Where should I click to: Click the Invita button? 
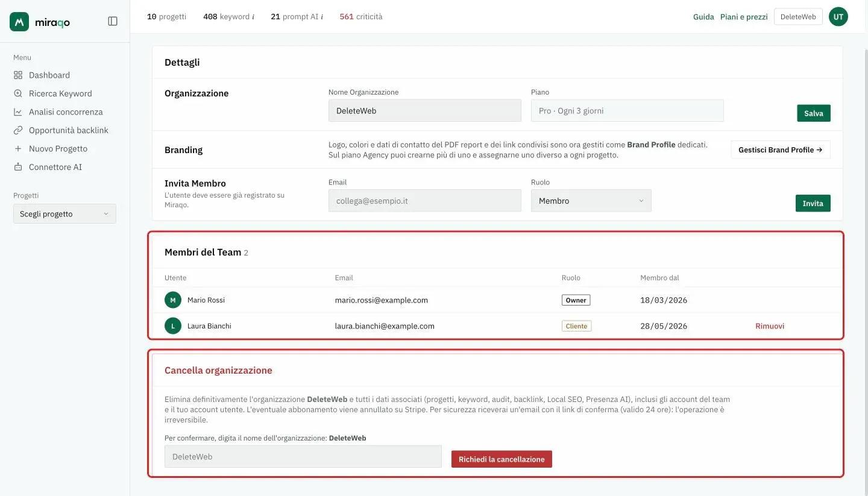pos(813,204)
